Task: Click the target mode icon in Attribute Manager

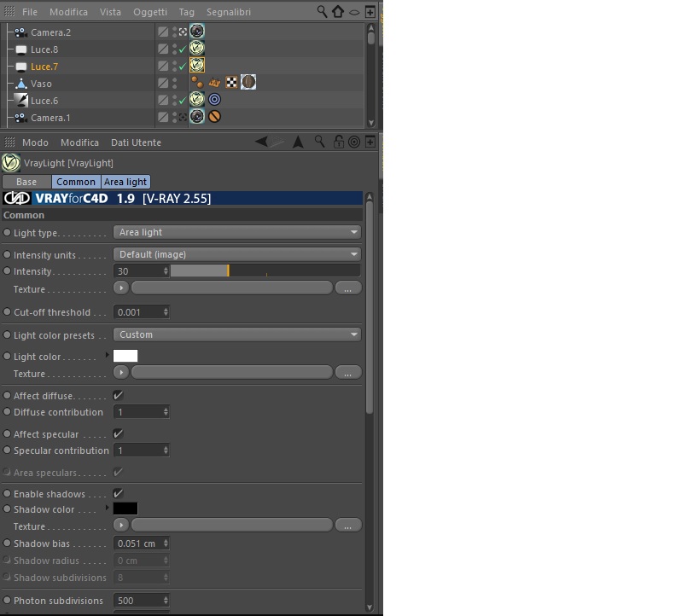Action: 354,142
